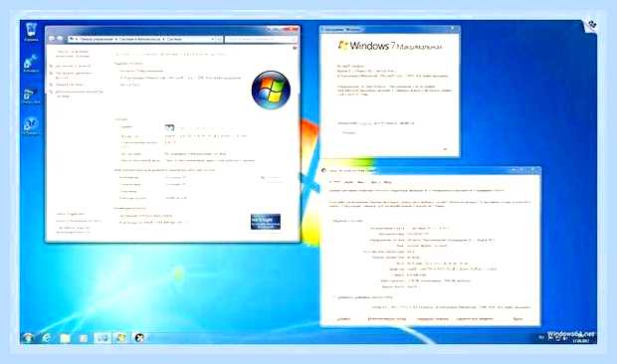Image resolution: width=617 pixels, height=364 pixels.
Task: Click third bottom button in bottom-right window
Action: pos(432,319)
